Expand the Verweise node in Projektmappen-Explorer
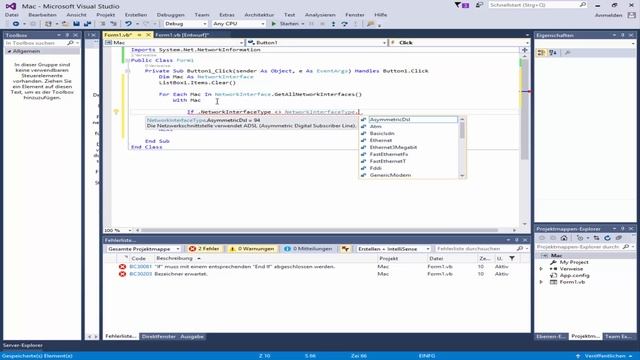Viewport: 640px width, 360px height. coord(542,269)
